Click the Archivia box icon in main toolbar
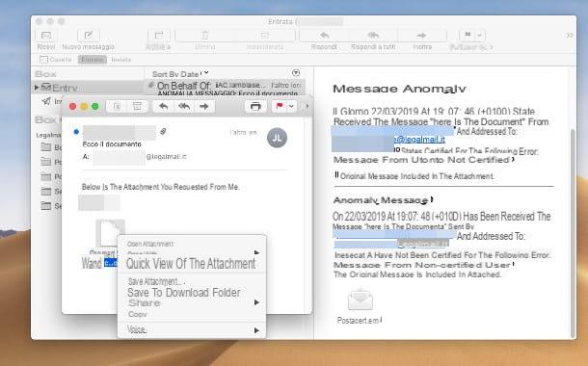The height and width of the screenshot is (366, 588). tap(159, 36)
